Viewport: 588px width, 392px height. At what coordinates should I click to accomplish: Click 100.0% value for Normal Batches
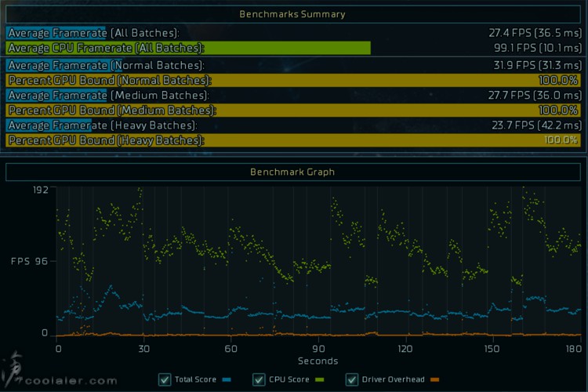558,80
